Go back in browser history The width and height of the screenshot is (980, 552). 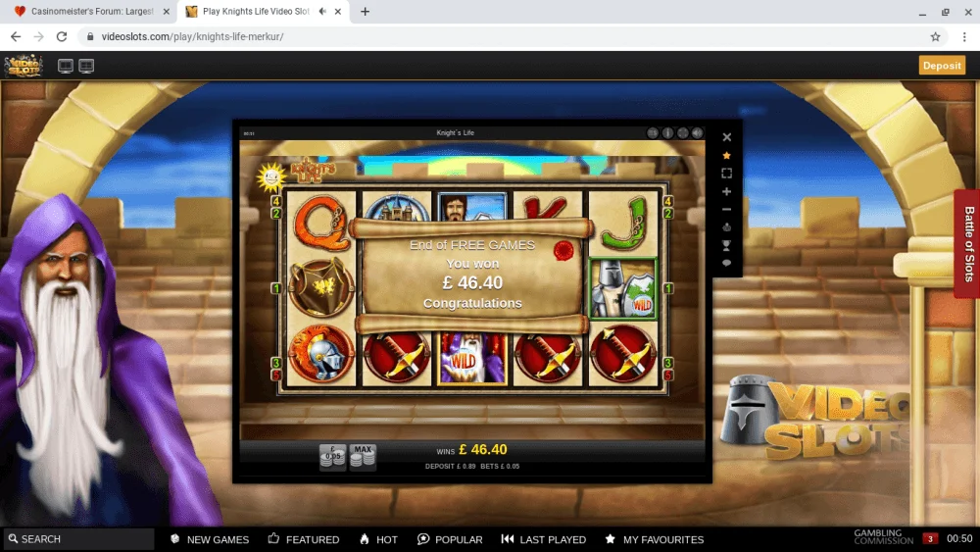[16, 37]
